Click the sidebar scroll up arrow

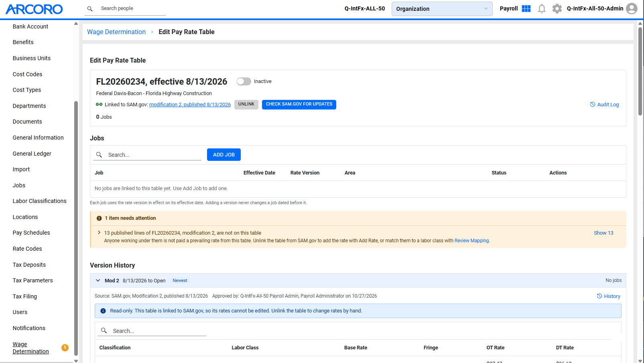tap(76, 24)
